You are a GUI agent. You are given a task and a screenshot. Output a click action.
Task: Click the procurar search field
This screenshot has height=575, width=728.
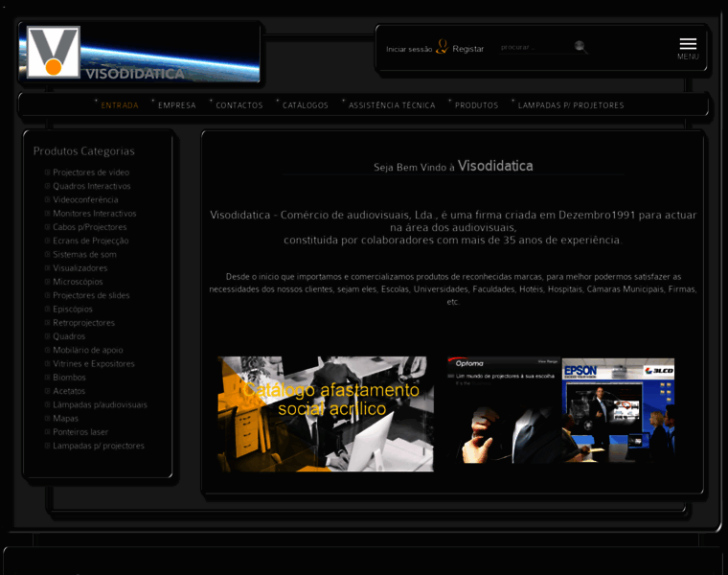(x=535, y=47)
